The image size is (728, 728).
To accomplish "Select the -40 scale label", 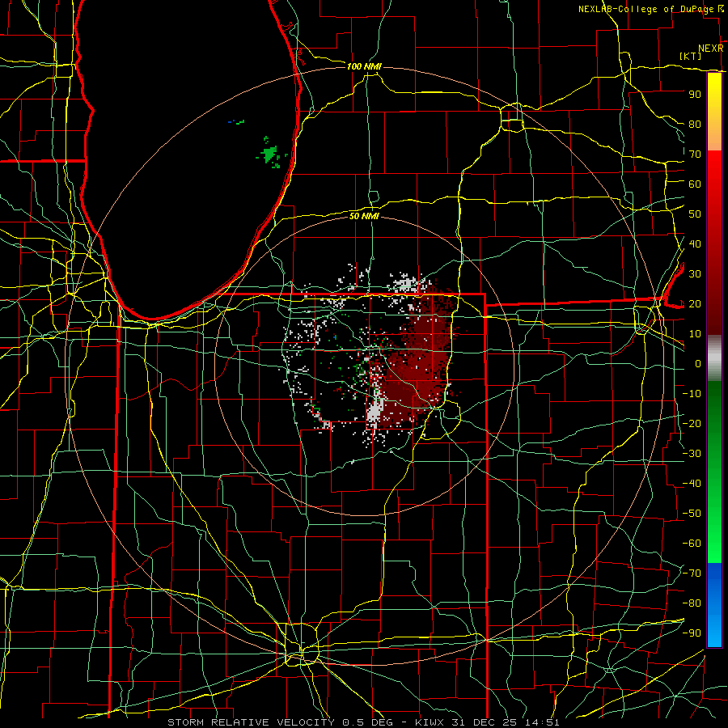I will 692,484.
